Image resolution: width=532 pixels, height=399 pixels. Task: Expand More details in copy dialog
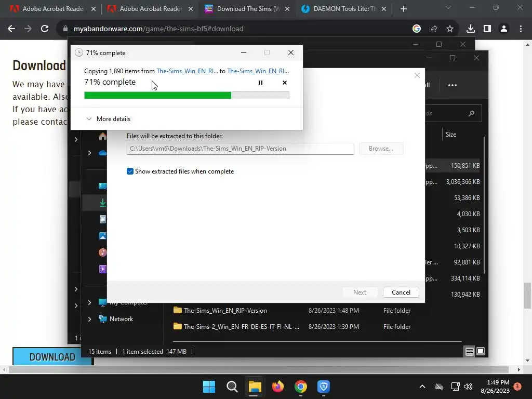(x=108, y=119)
